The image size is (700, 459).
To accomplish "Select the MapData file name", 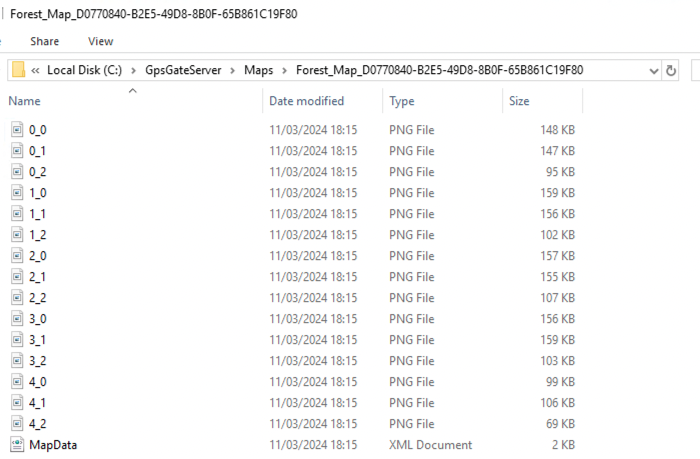I will [x=53, y=445].
